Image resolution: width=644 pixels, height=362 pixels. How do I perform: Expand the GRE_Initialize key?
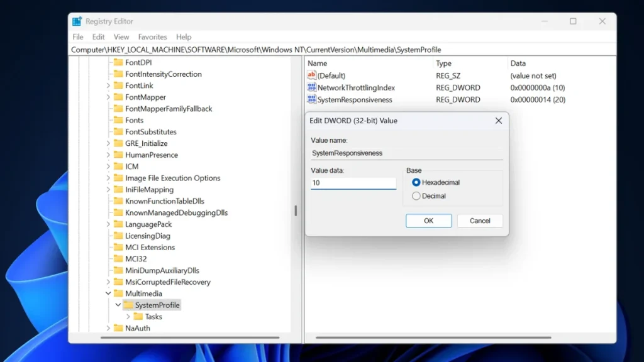point(108,143)
